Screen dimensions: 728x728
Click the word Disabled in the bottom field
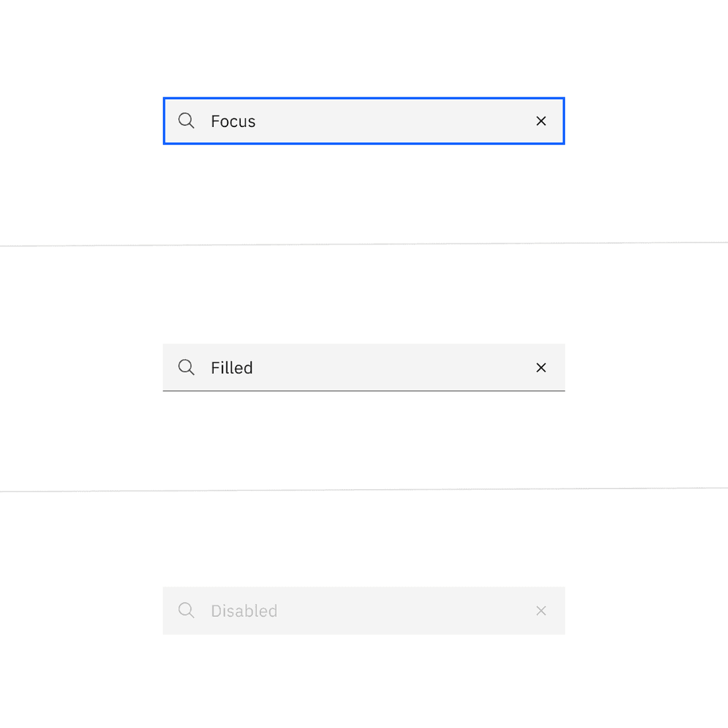(244, 610)
